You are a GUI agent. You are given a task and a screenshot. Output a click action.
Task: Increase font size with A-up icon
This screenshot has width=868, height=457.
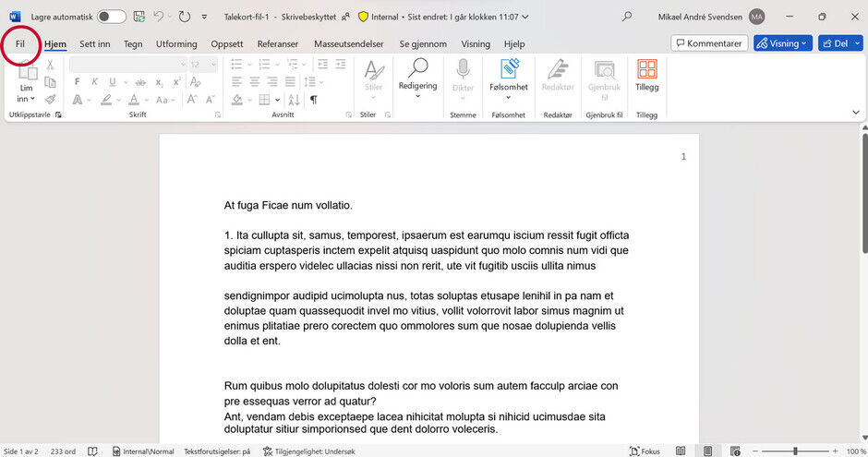coord(191,100)
